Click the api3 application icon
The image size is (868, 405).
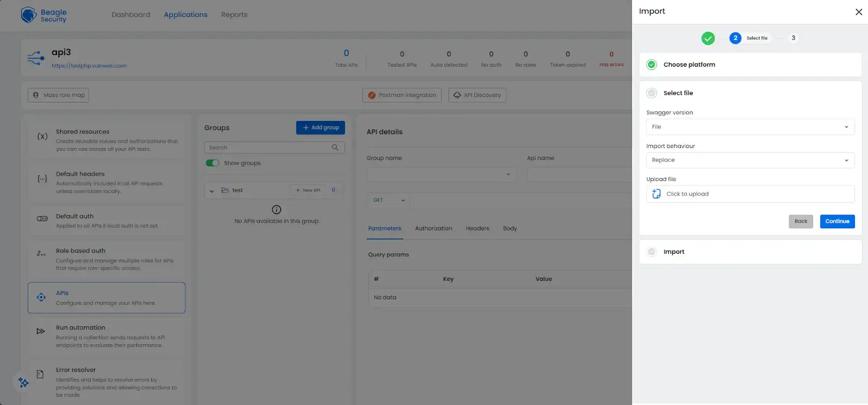pos(36,57)
